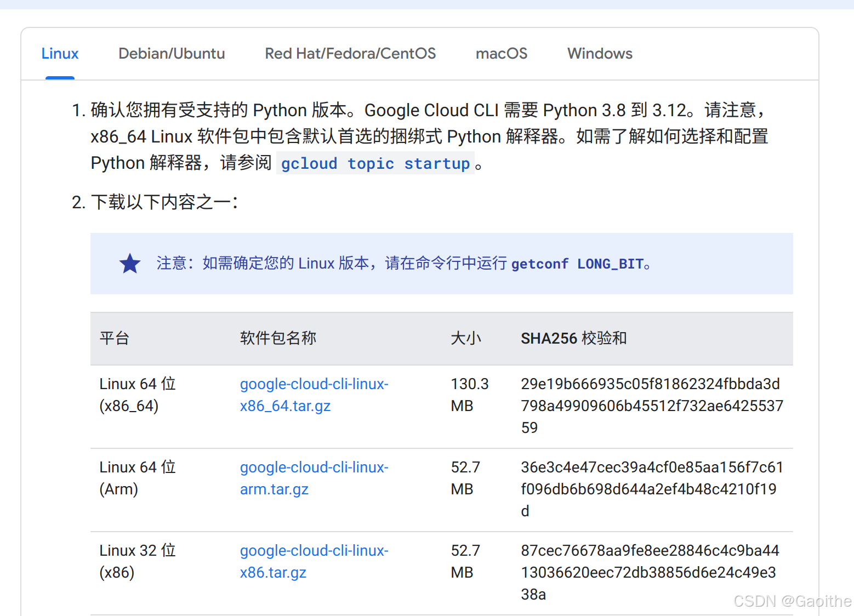
Task: Click the Linux 32 位 (x86) platform cell
Action: tap(138, 561)
